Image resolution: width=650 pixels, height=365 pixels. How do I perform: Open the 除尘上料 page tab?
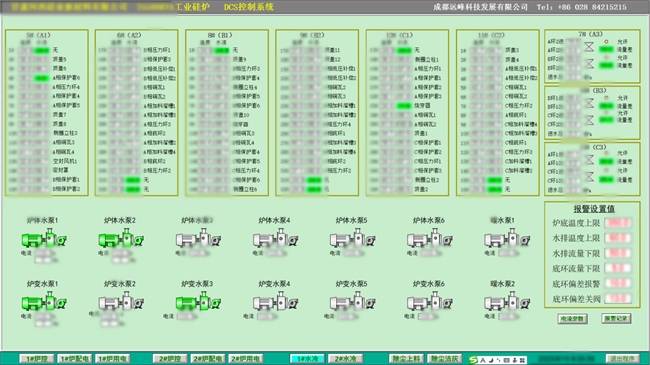(x=406, y=359)
